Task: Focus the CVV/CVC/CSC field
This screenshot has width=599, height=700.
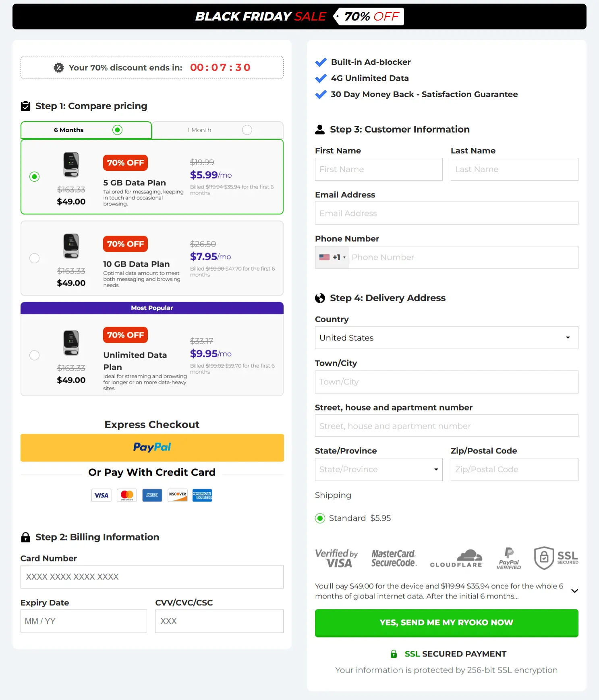Action: [x=219, y=621]
